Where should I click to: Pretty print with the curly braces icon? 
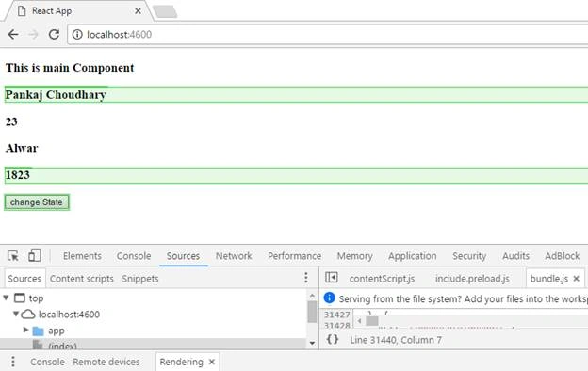(333, 340)
